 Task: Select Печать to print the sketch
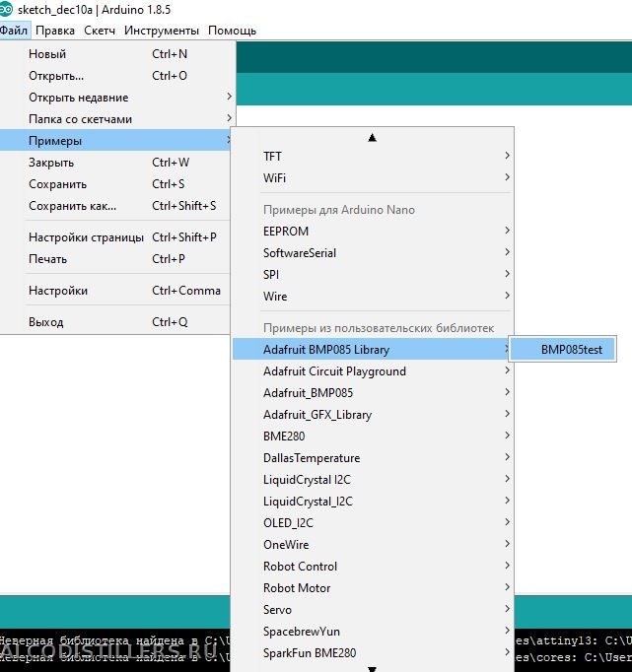point(47,259)
